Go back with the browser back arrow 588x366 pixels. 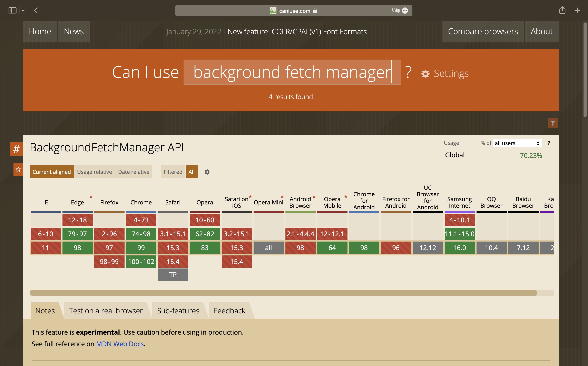(36, 10)
